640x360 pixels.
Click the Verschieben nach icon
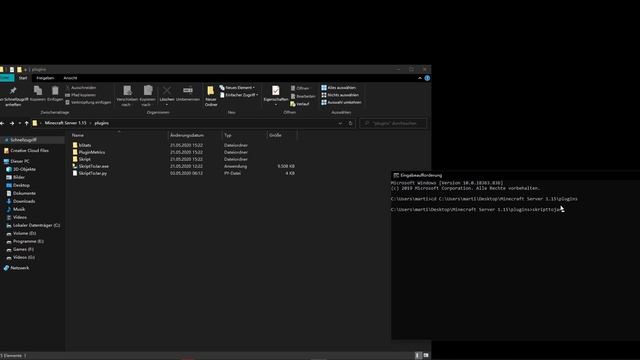127,91
